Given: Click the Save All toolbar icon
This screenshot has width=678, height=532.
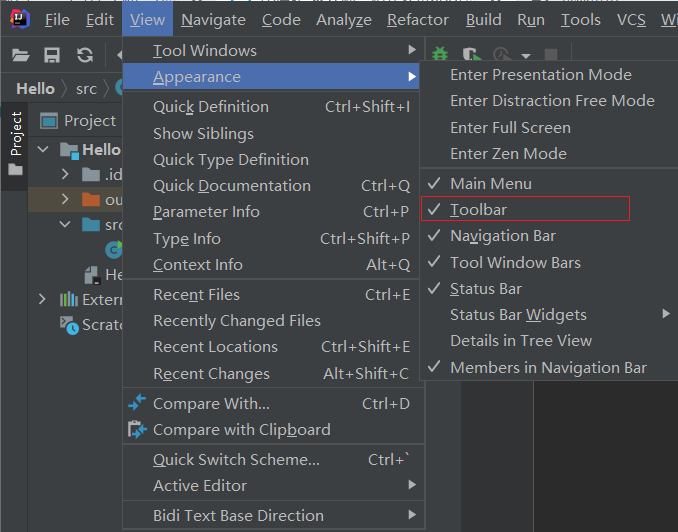Looking at the screenshot, I should click(x=52, y=55).
